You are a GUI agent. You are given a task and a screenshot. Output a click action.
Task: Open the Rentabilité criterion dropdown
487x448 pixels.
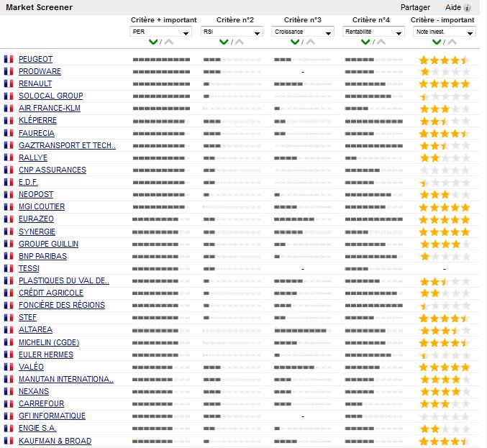pos(373,32)
